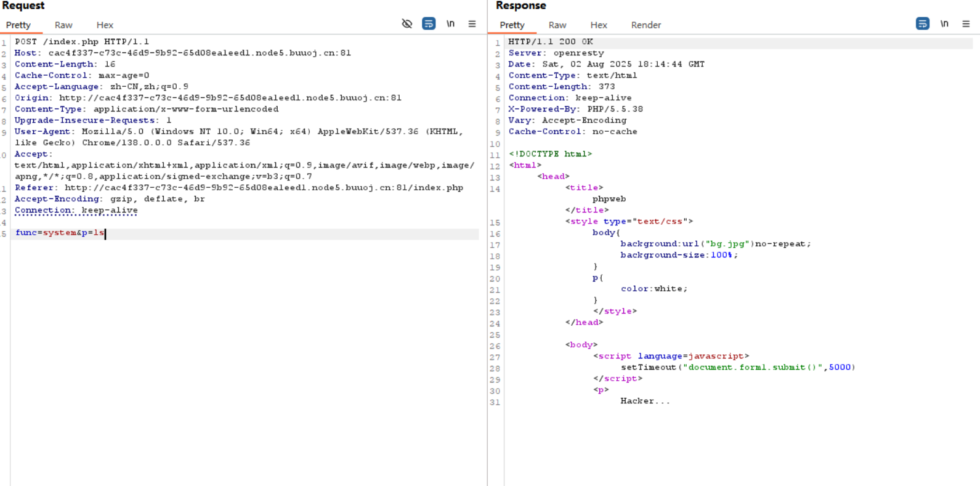Switch to Hex tab in Request
This screenshot has width=980, height=486.
(x=105, y=25)
